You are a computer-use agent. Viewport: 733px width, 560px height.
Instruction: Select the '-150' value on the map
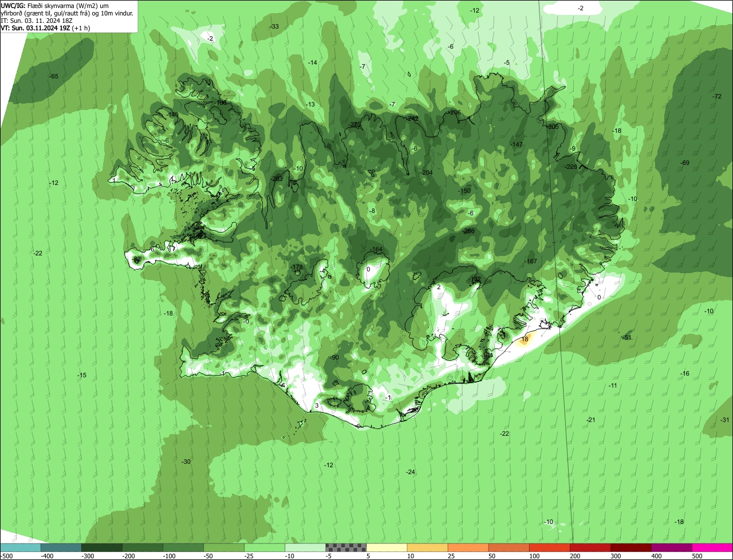pyautogui.click(x=464, y=191)
